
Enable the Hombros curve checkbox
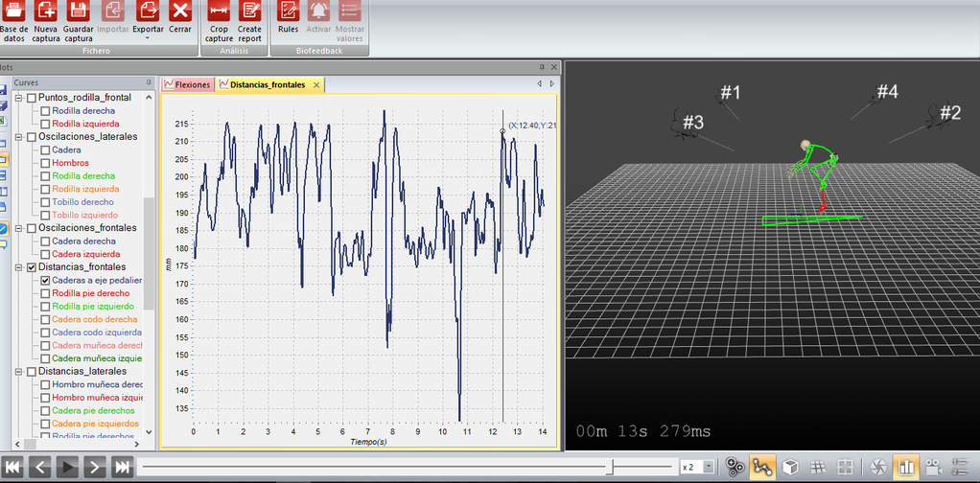[45, 163]
